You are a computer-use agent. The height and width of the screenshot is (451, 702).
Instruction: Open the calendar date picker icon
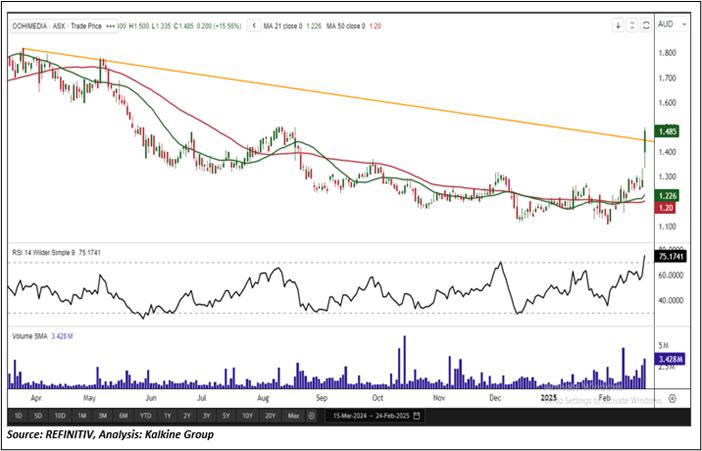pyautogui.click(x=417, y=416)
